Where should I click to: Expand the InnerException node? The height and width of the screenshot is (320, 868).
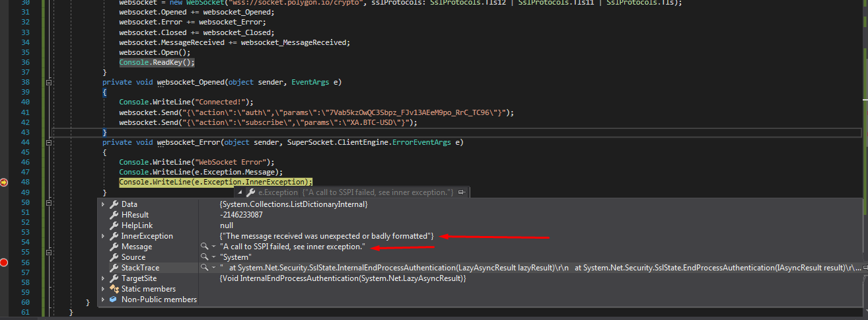coord(103,236)
